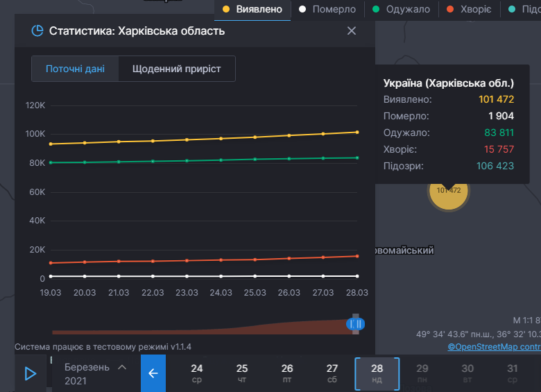The width and height of the screenshot is (541, 392).
Task: Click the Одужало value 83 811 in tooltip
Action: [499, 133]
